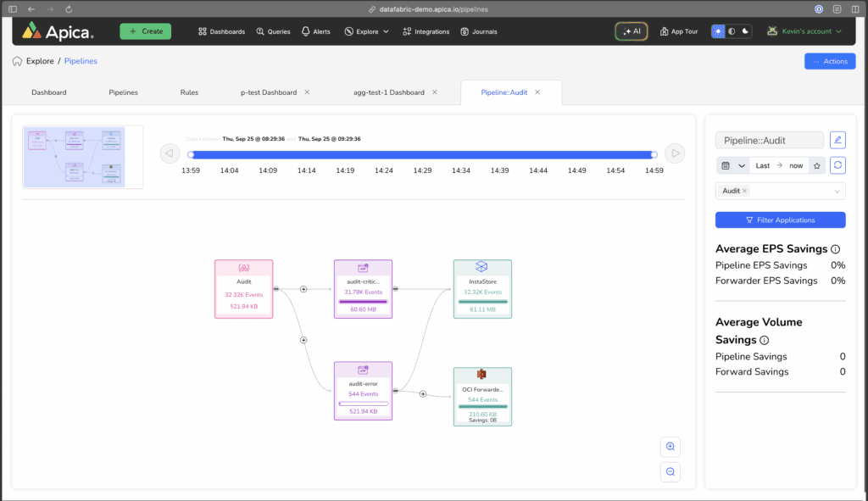Switch theme to dark mode moon
This screenshot has height=501, width=868.
(745, 31)
